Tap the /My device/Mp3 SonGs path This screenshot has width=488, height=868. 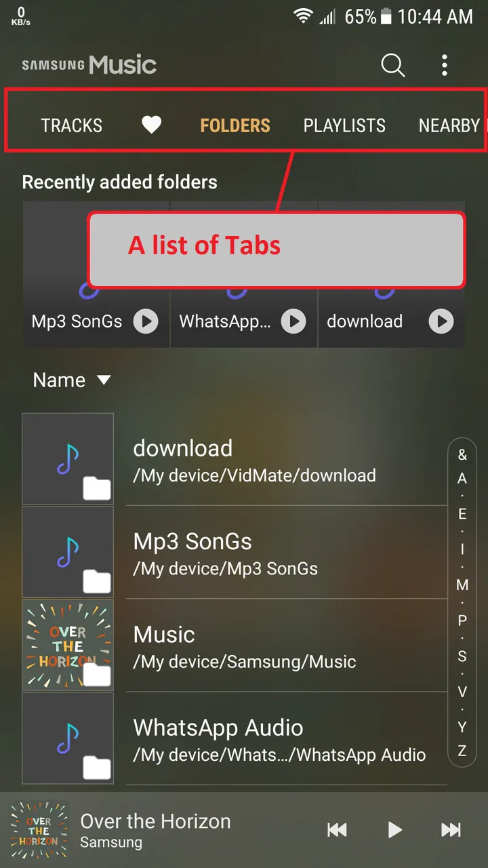225,568
